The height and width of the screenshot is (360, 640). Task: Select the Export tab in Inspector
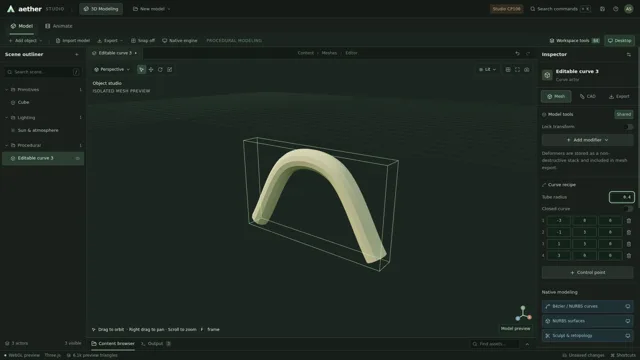click(x=619, y=96)
